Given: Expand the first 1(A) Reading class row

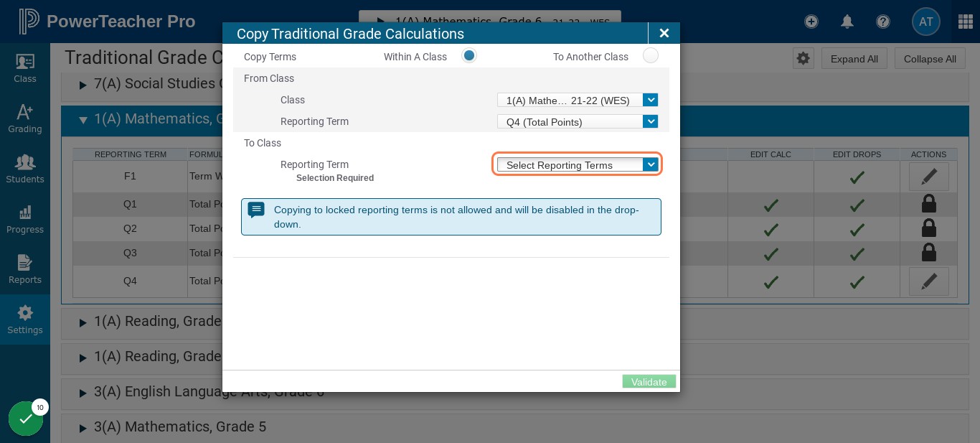Looking at the screenshot, I should (x=83, y=322).
